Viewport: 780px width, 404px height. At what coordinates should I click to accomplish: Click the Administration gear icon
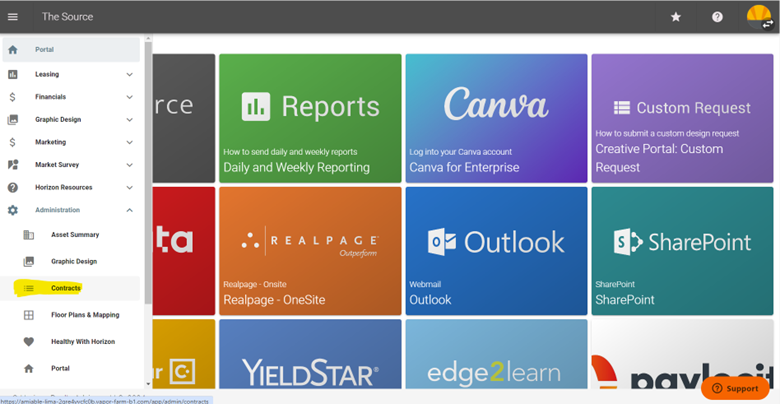pos(13,210)
